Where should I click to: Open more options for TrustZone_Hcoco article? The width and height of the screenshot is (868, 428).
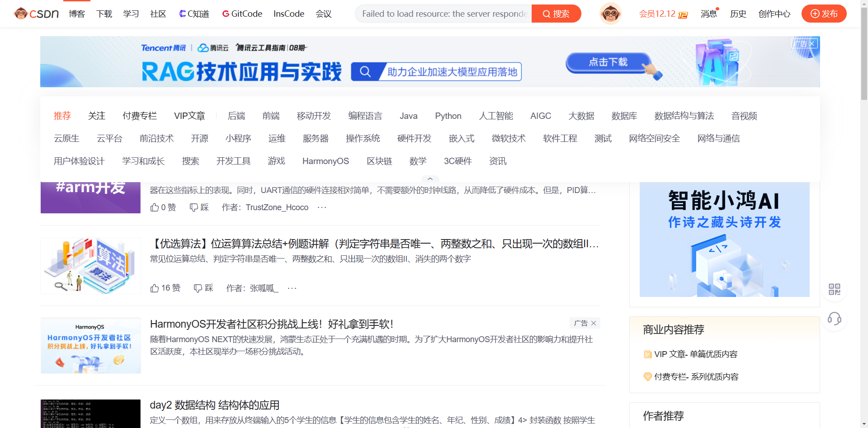coord(322,207)
